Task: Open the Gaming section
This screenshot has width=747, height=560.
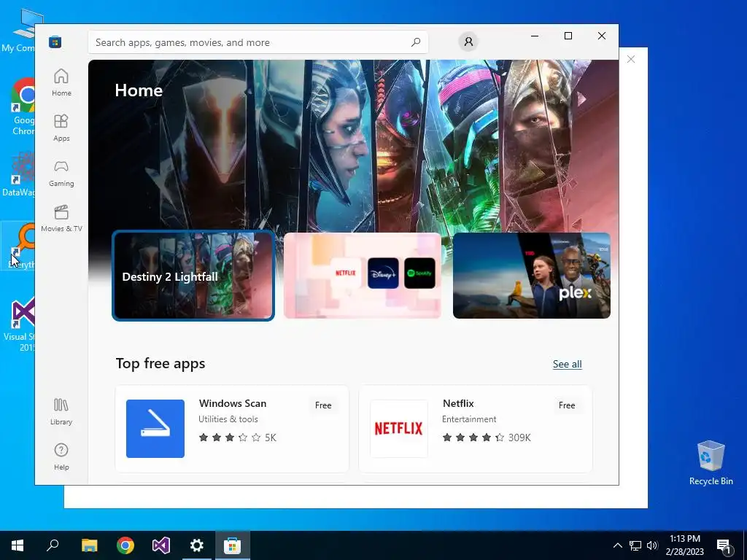Action: click(61, 173)
